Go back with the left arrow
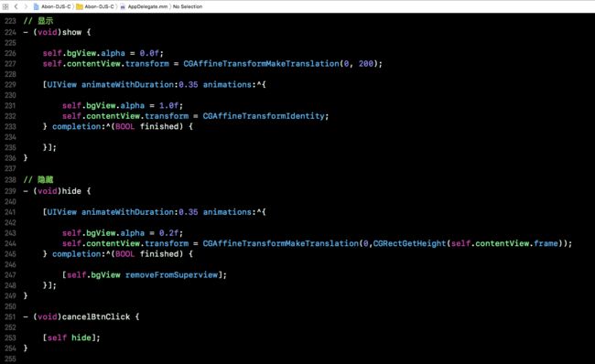This screenshot has height=364, width=595. pyautogui.click(x=16, y=6)
